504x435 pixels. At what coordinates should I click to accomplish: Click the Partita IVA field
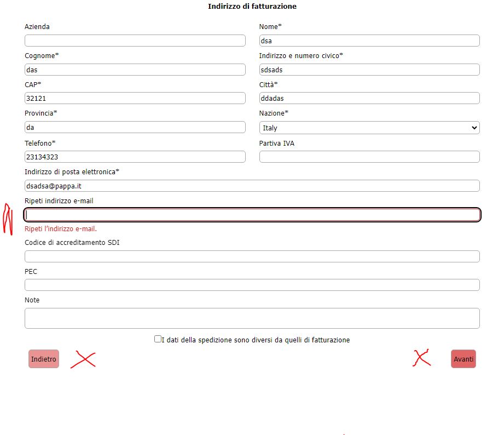[x=369, y=157]
